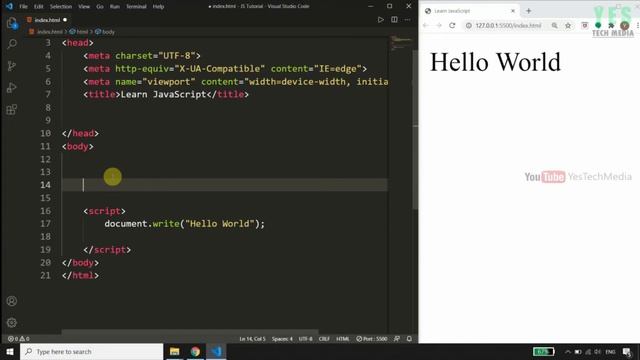The height and width of the screenshot is (360, 640).
Task: Reload the page in Chrome
Action: click(452, 25)
